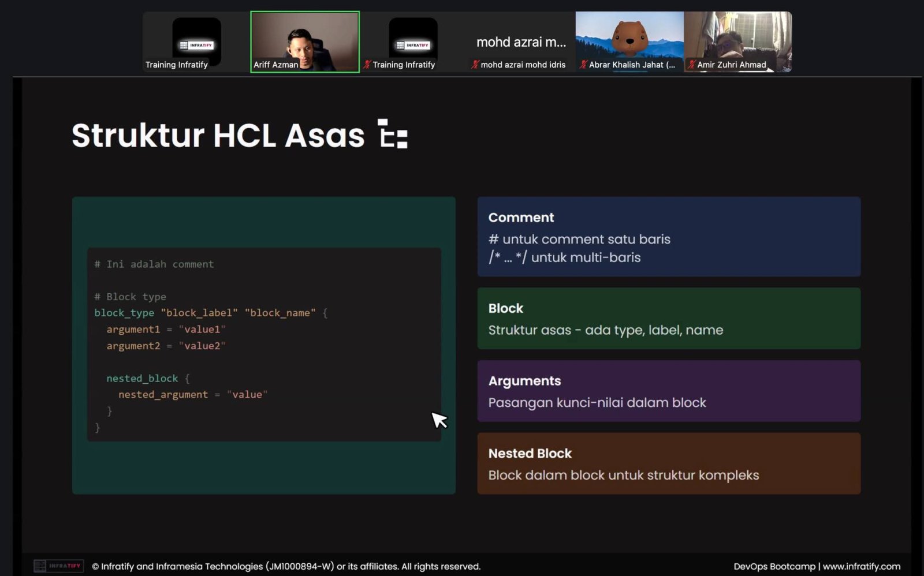The height and width of the screenshot is (576, 924).
Task: Open Abrar Khalish Jahat's video tile
Action: [629, 42]
